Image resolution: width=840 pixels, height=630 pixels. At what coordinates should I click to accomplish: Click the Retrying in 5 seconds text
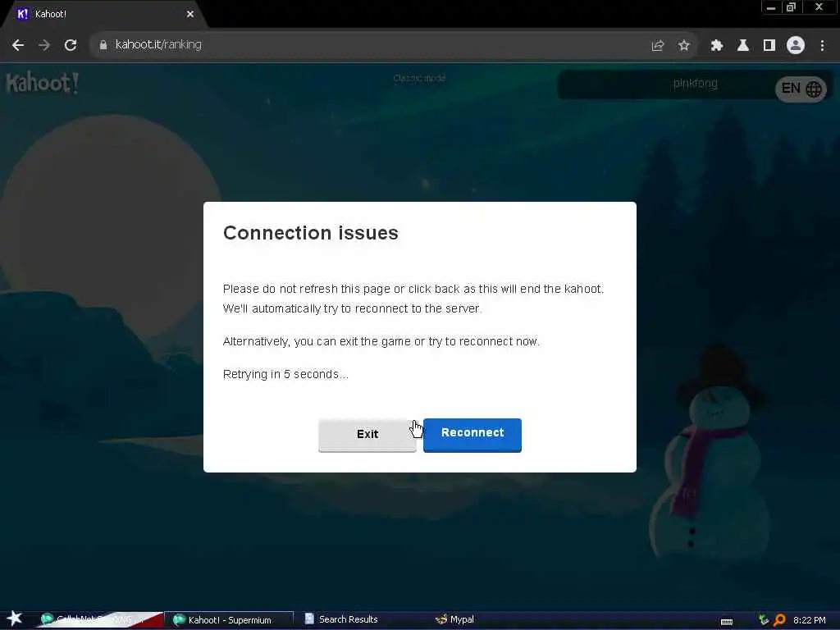(x=285, y=374)
